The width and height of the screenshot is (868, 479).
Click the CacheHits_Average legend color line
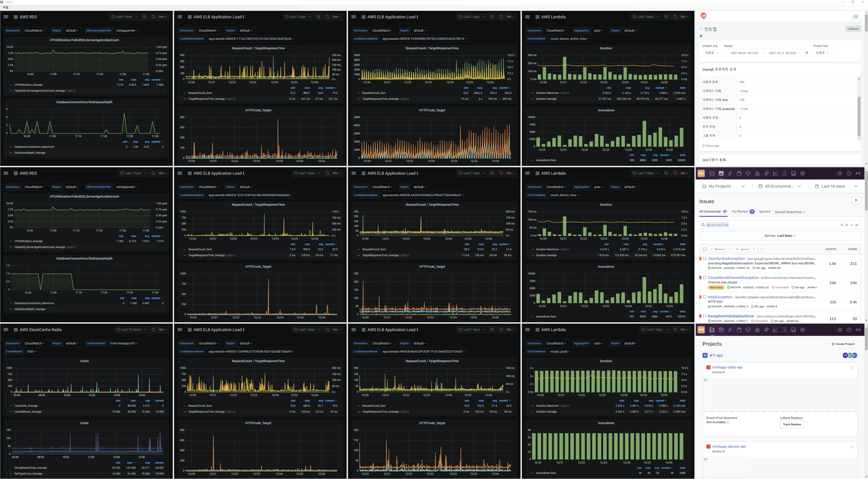tap(11, 406)
